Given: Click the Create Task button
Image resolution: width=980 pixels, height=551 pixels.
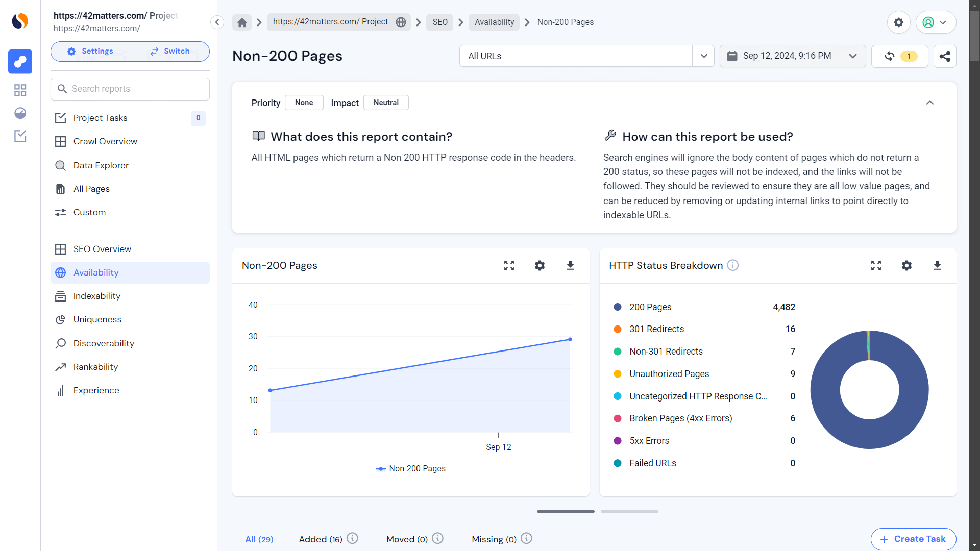Looking at the screenshot, I should 913,539.
